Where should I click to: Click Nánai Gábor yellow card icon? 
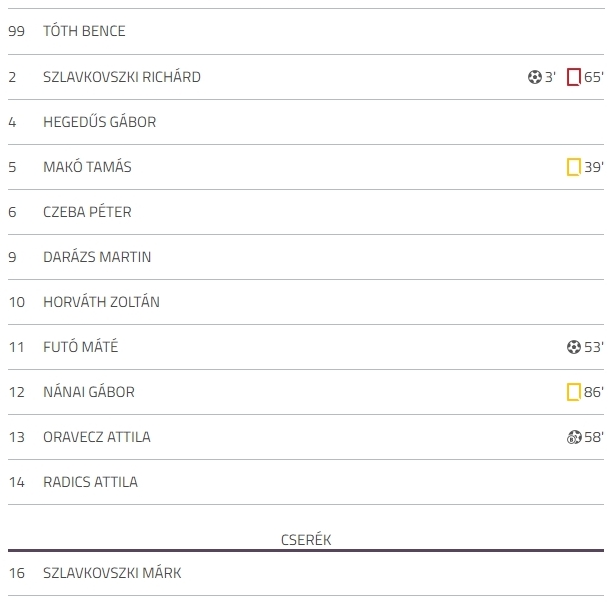click(574, 392)
